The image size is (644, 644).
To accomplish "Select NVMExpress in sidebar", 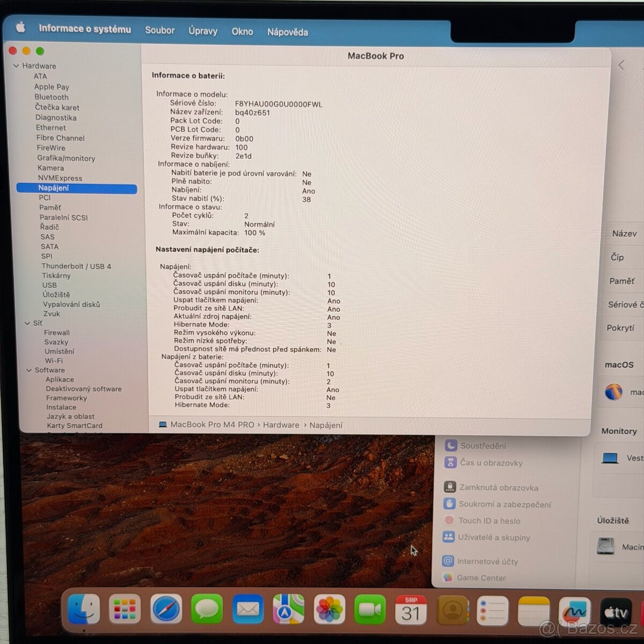I will tap(60, 178).
